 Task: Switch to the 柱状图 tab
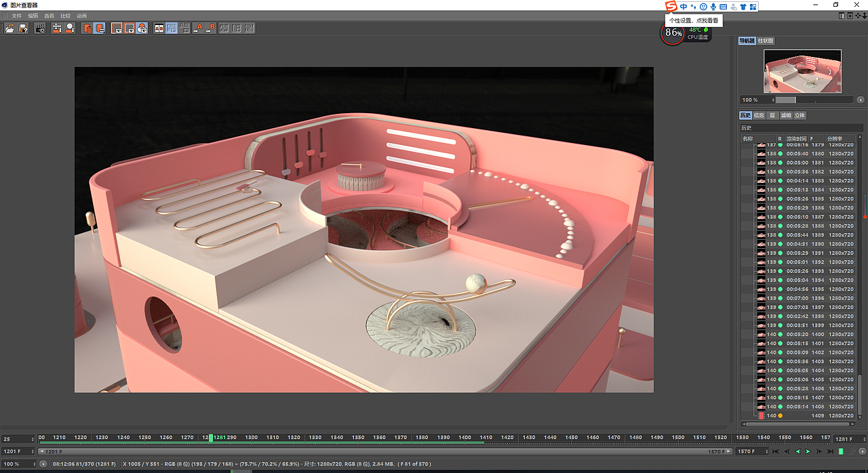click(x=766, y=41)
